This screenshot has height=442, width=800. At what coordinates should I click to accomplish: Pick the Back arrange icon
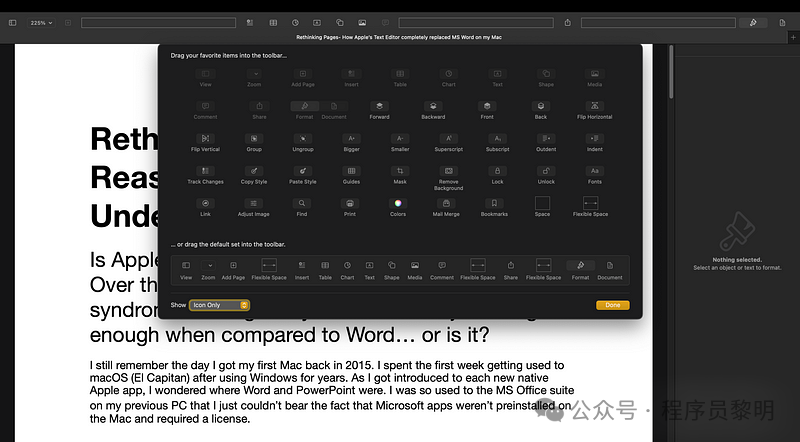541,106
